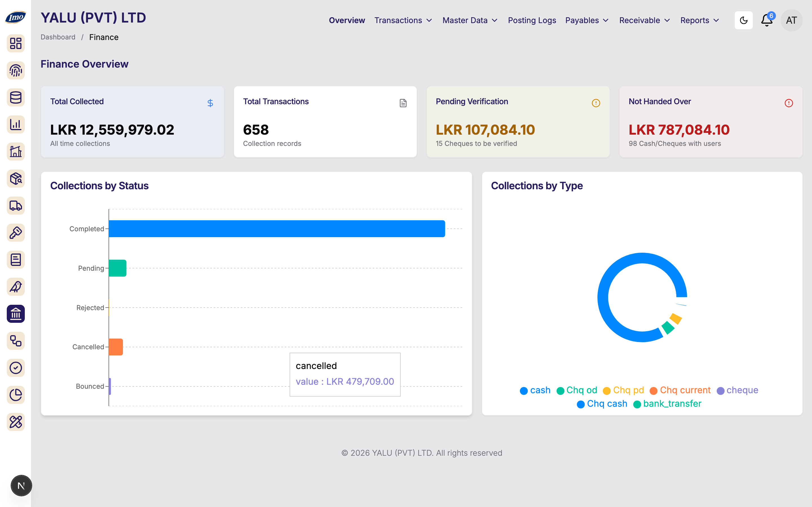Open the pie chart sidebar icon
Screen dimensions: 812x507
coord(16,395)
